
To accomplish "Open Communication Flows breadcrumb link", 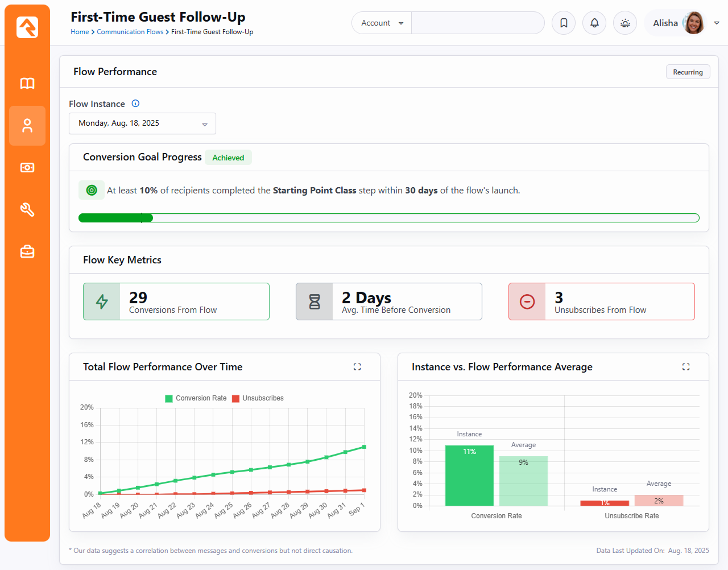I will pos(130,32).
